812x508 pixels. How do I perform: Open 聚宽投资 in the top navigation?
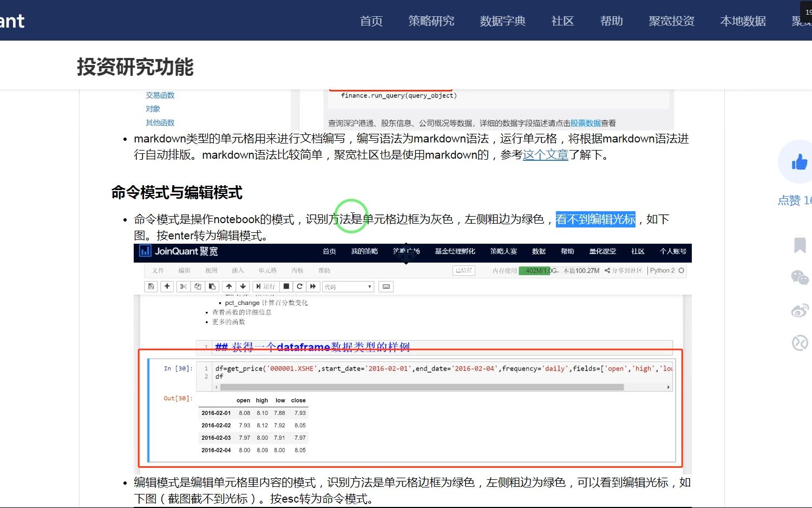pos(672,21)
